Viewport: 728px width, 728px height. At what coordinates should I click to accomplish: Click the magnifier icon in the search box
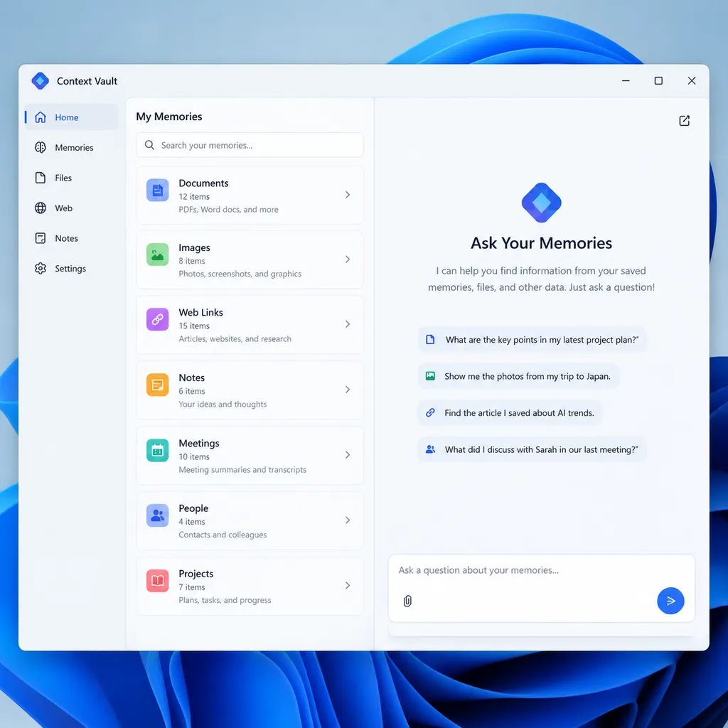click(x=149, y=145)
